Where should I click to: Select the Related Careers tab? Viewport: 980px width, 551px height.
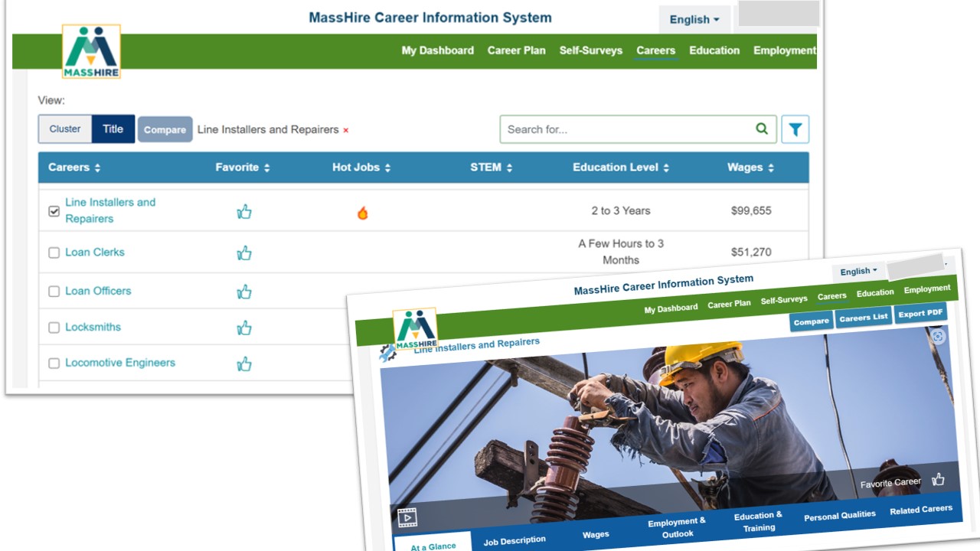(921, 510)
